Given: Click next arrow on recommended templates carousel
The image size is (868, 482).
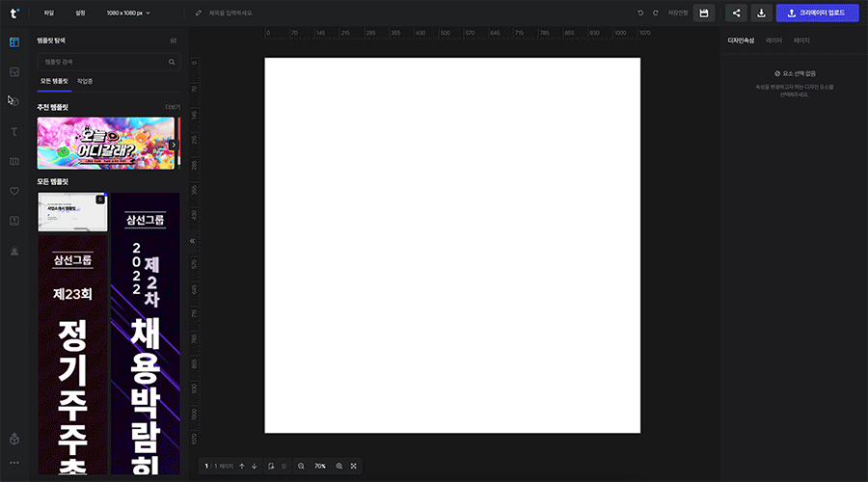Looking at the screenshot, I should tap(174, 146).
